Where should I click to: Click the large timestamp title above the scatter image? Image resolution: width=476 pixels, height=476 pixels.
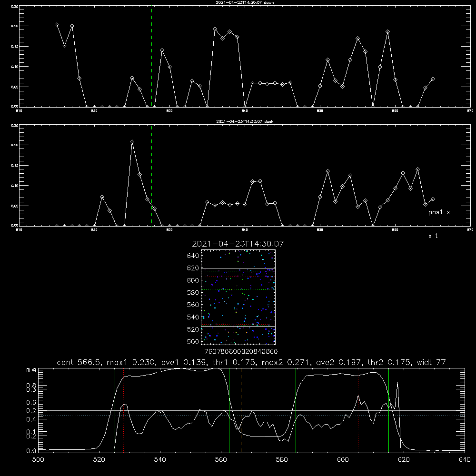coord(238,244)
